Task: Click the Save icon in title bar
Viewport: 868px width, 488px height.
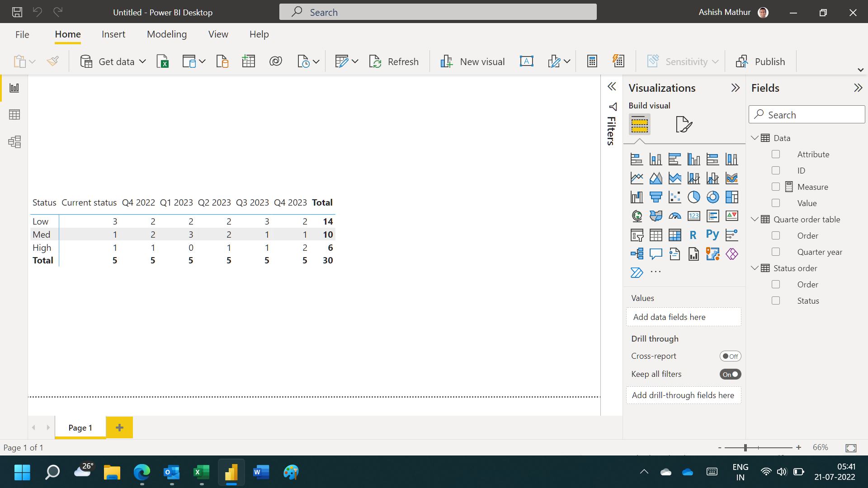Action: point(17,12)
